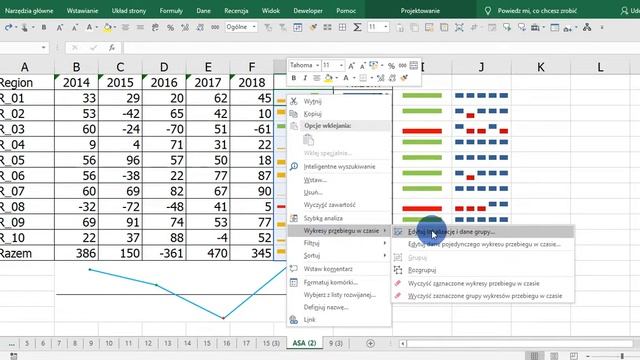Click the lightbulb Tell Me icon
This screenshot has width=640, height=360.
click(x=488, y=11)
